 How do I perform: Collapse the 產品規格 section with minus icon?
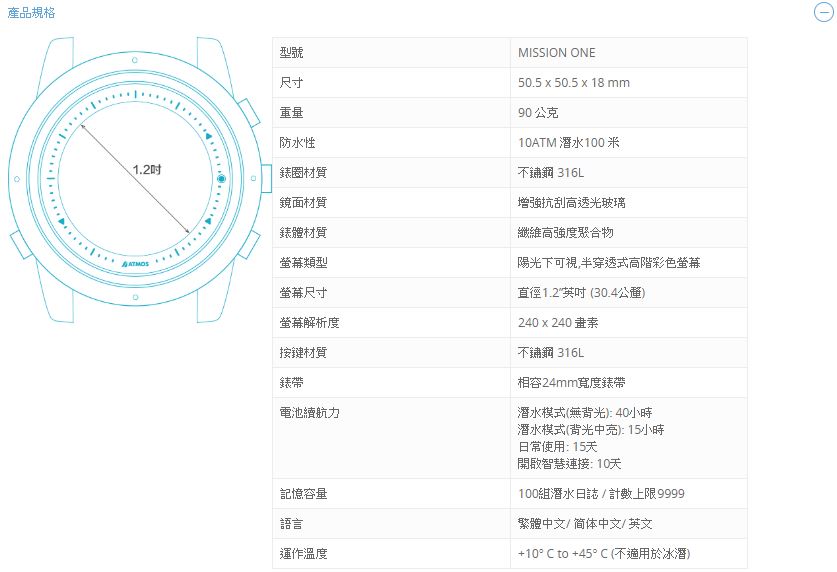(824, 12)
